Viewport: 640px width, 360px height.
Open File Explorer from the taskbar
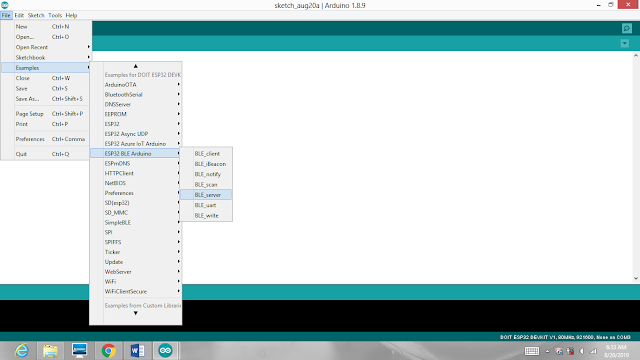(50, 351)
